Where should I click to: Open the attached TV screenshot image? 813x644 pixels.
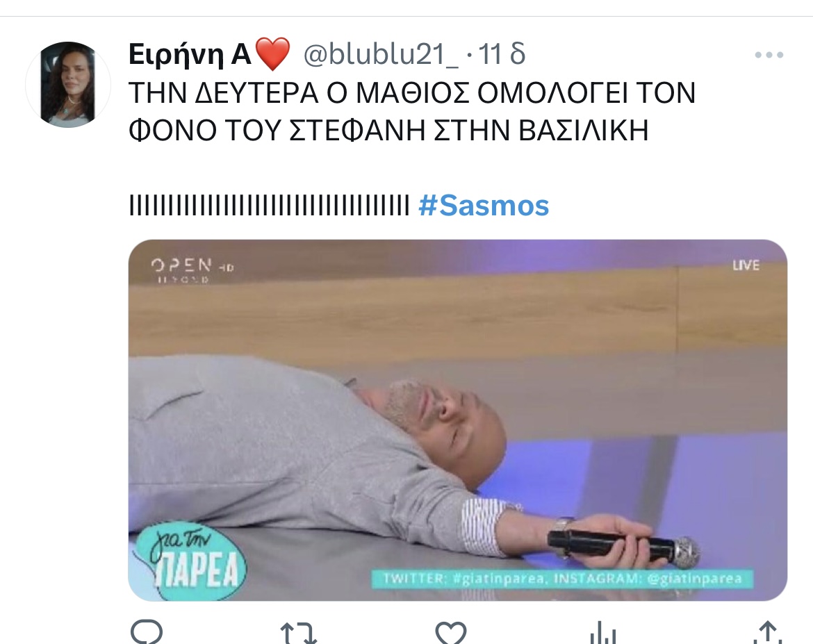[x=458, y=420]
